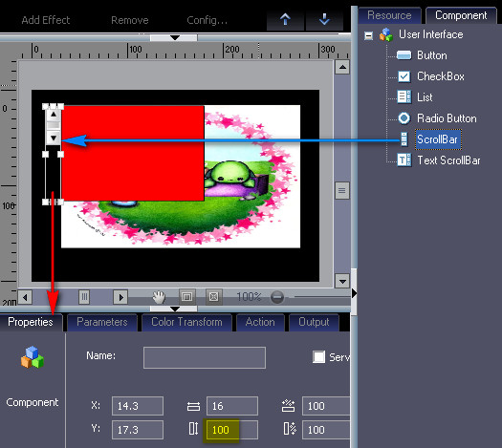The height and width of the screenshot is (448, 502).
Task: Move effect up with the up arrow
Action: 285,19
